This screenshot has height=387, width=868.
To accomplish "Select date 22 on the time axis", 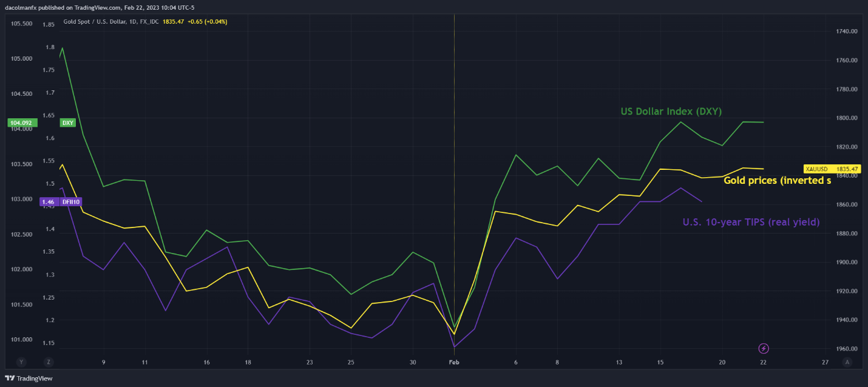I will 763,362.
